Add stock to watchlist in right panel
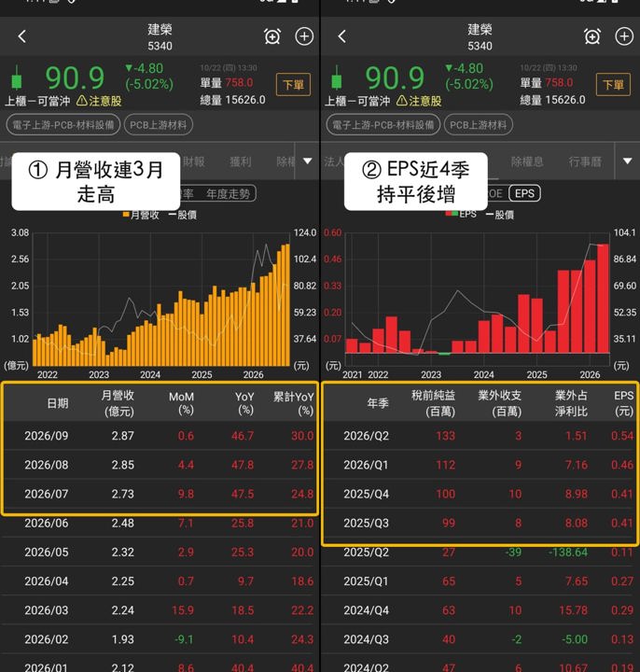The image size is (640, 672). point(624,36)
